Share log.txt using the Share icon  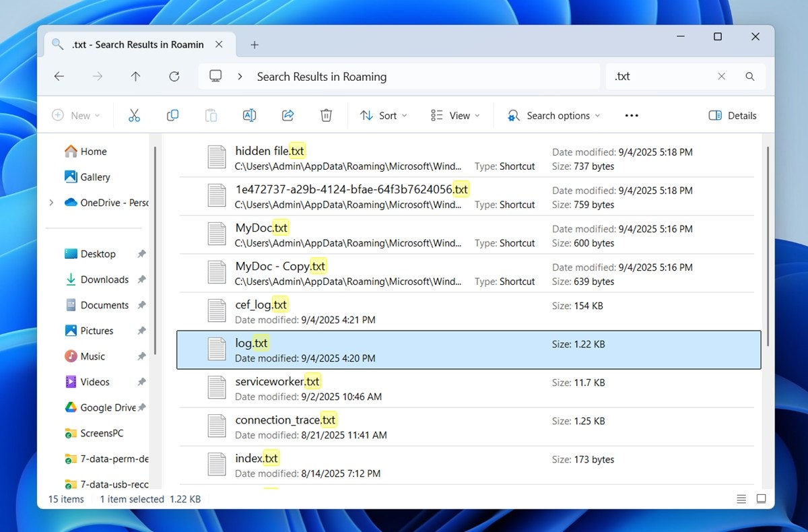point(288,115)
